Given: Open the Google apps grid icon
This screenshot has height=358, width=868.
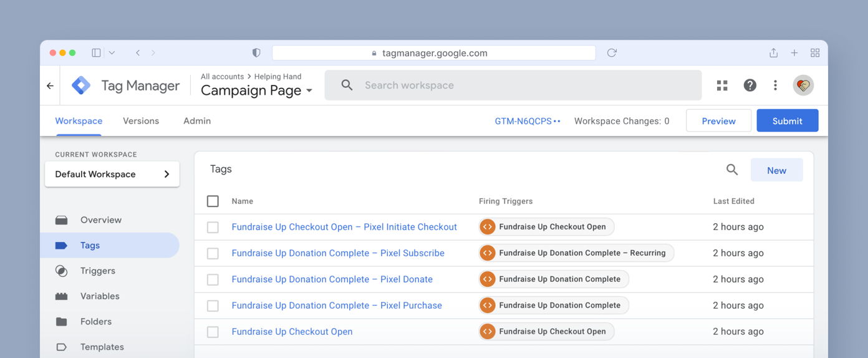Looking at the screenshot, I should pos(722,85).
